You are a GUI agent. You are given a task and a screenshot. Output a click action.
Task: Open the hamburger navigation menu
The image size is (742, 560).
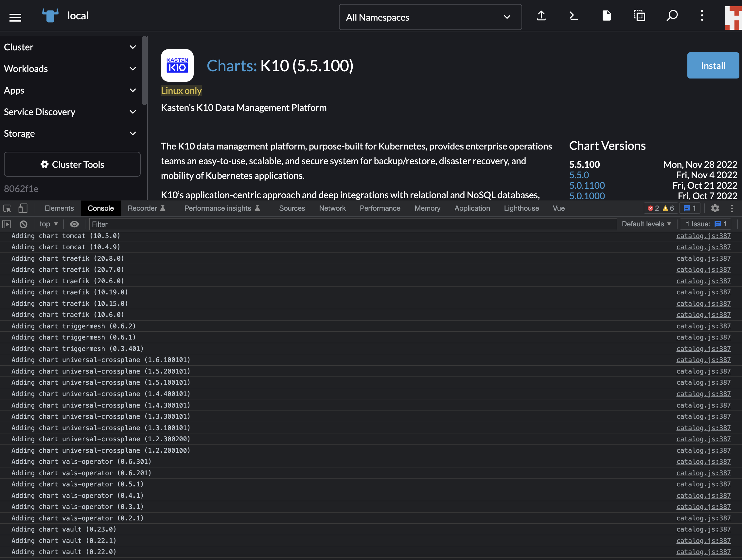tap(15, 17)
